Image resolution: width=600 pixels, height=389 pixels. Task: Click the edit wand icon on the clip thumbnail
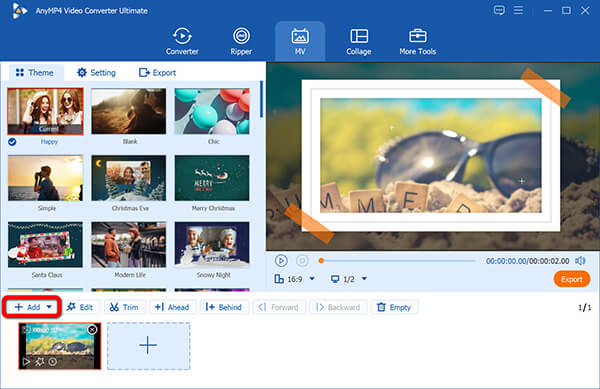(x=39, y=361)
